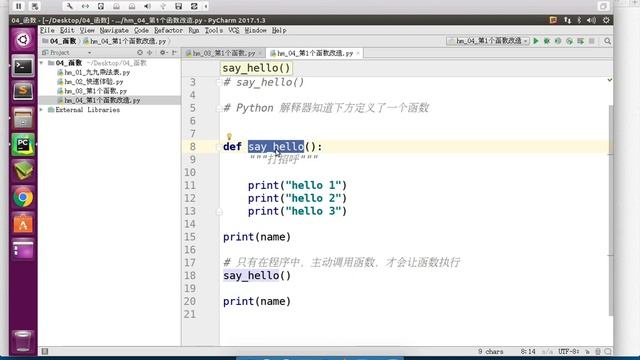
Task: Select hm_01_九九乘法表.py in project tree
Action: click(93, 72)
